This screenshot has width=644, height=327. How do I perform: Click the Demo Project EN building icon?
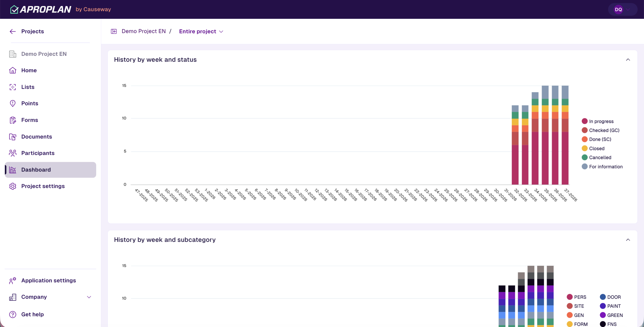[x=13, y=54]
